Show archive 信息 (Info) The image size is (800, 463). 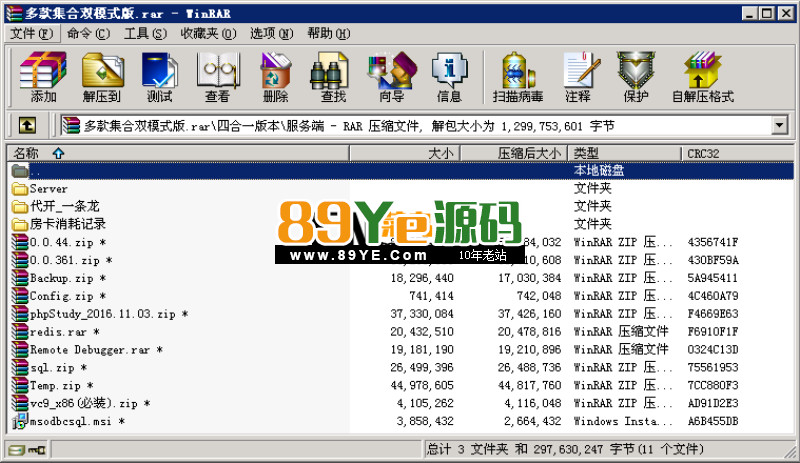coord(449,77)
